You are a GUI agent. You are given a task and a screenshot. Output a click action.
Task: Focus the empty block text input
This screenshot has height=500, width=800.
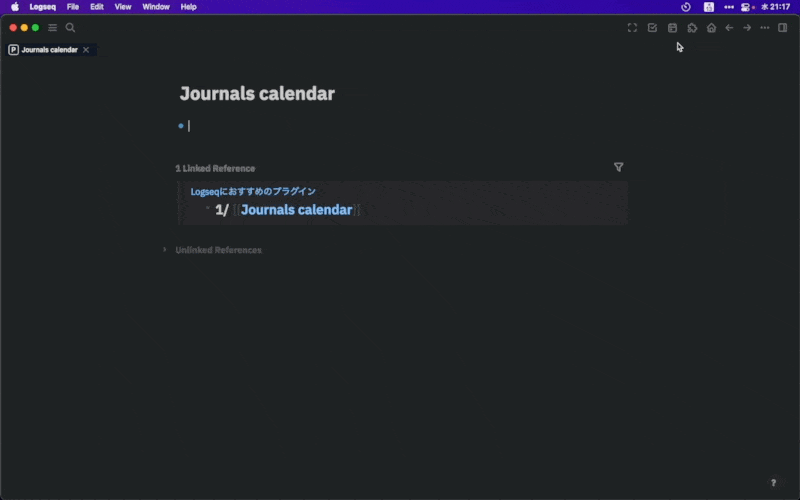pyautogui.click(x=408, y=126)
